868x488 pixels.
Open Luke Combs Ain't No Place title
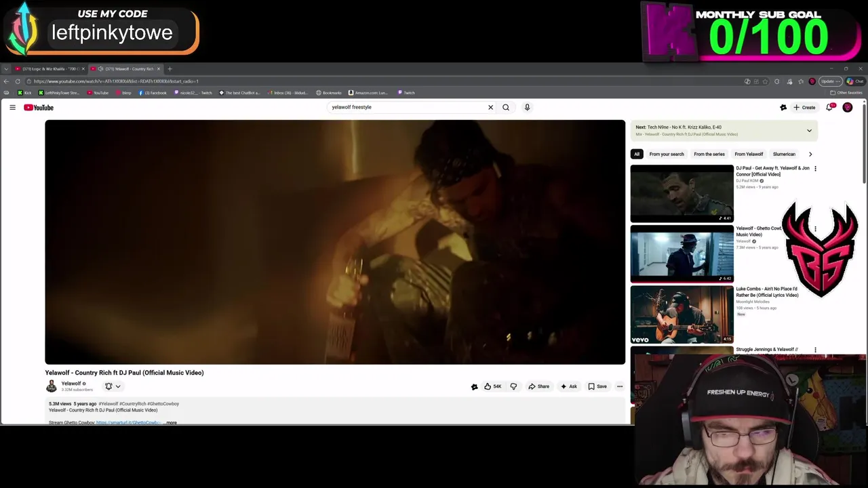(767, 291)
